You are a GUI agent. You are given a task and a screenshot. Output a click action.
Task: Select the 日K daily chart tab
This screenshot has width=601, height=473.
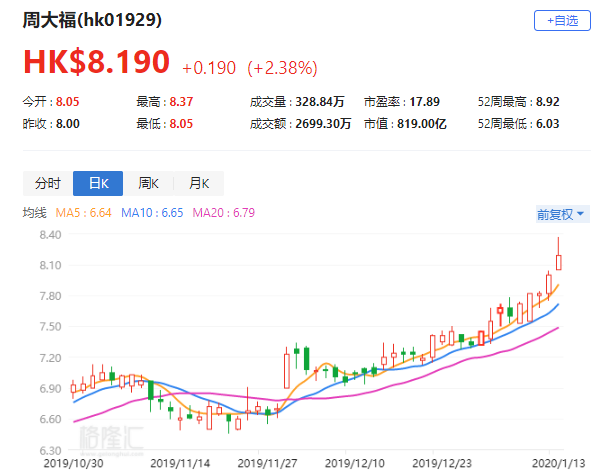click(x=98, y=183)
